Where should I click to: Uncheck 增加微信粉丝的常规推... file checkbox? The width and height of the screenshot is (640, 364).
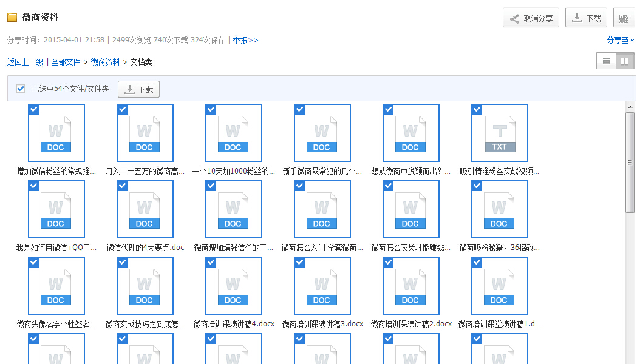(x=34, y=109)
